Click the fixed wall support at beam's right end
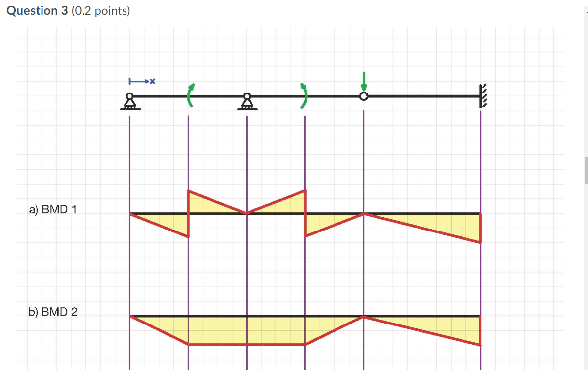 tap(482, 97)
